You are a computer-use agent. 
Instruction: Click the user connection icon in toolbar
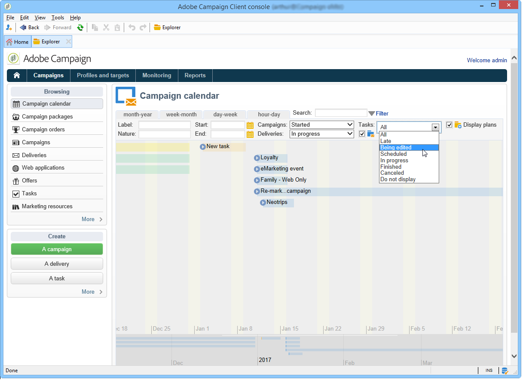coord(9,27)
